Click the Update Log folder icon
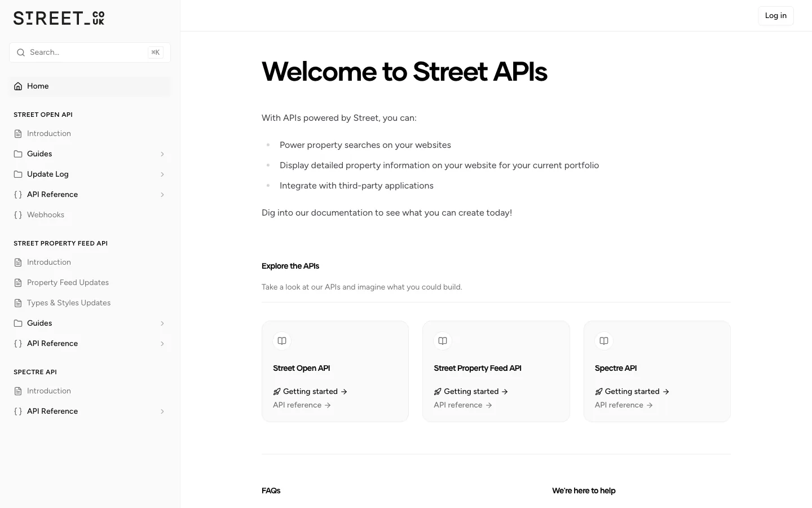Image resolution: width=812 pixels, height=508 pixels. (x=18, y=174)
